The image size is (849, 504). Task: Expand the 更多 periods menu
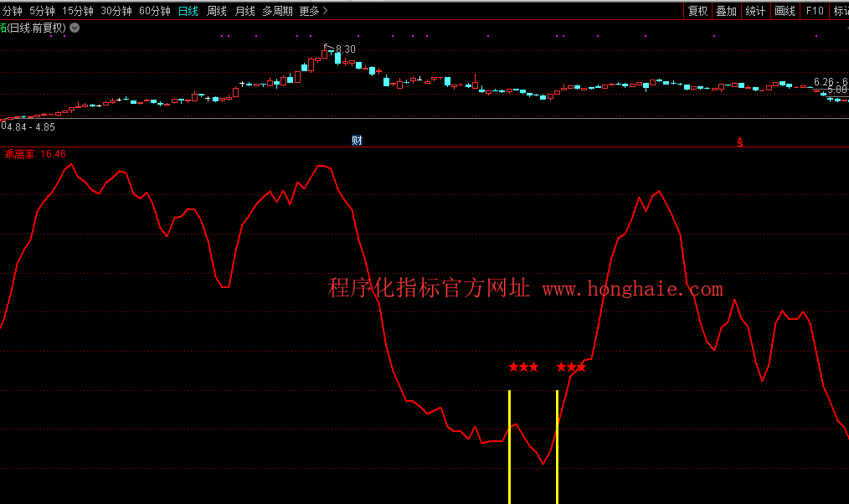pyautogui.click(x=313, y=11)
